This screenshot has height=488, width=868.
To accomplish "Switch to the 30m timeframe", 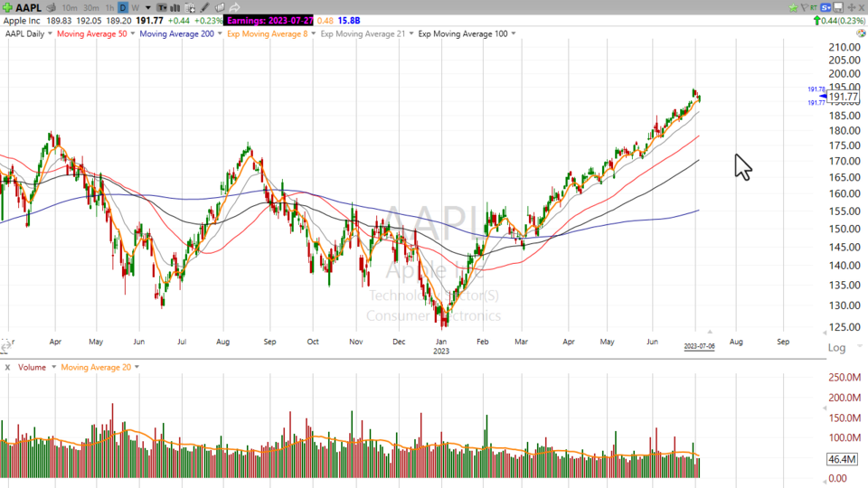I will (x=90, y=8).
